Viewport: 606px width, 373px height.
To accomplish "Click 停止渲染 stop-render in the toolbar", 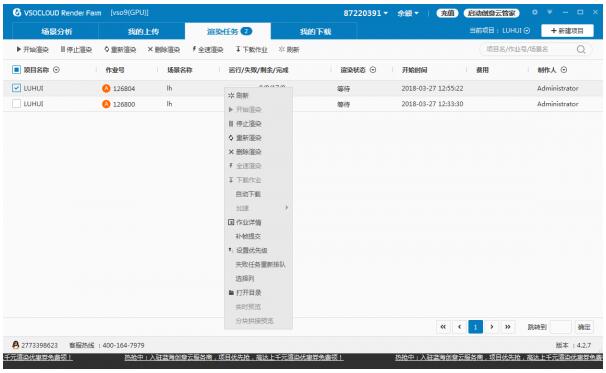I will click(x=76, y=49).
